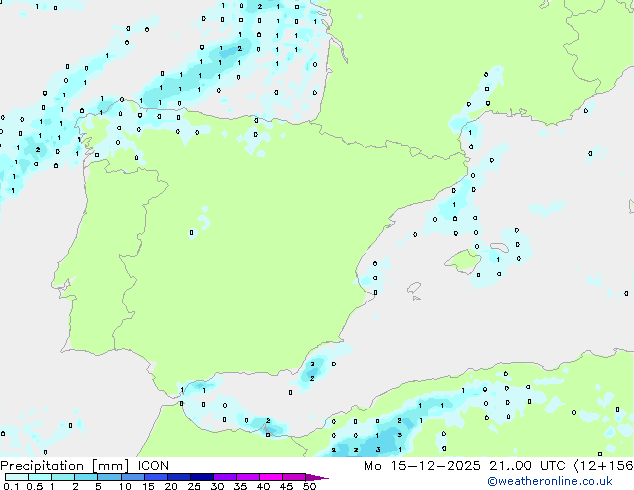Click the 45–50 mm legend swatch

pos(294,477)
